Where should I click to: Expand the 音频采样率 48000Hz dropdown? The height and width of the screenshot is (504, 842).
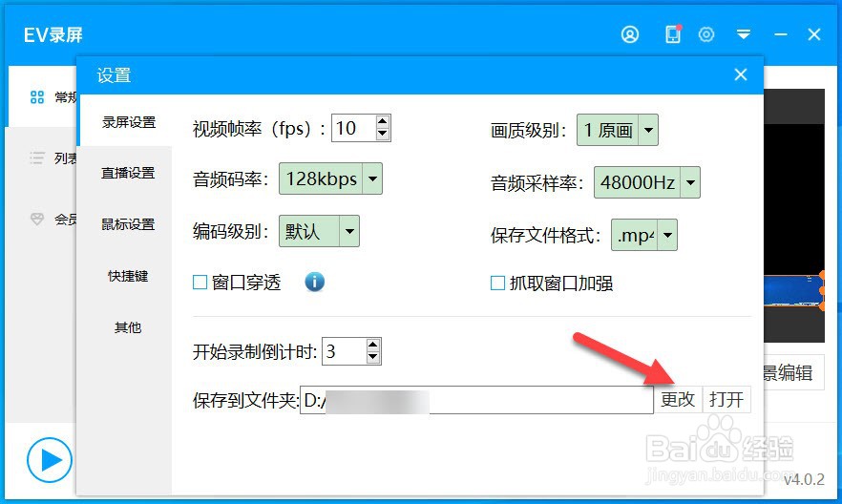tap(690, 182)
